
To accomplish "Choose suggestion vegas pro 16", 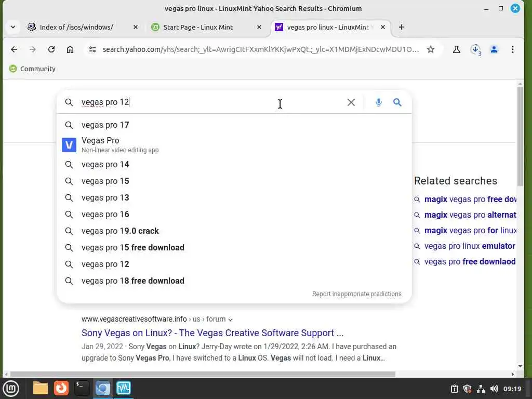I will tap(234, 215).
